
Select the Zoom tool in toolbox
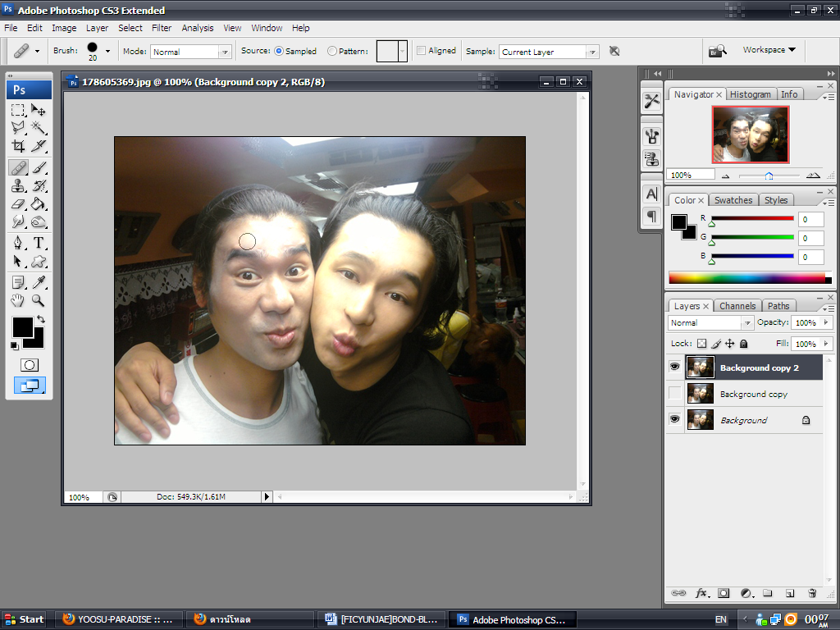[x=39, y=301]
